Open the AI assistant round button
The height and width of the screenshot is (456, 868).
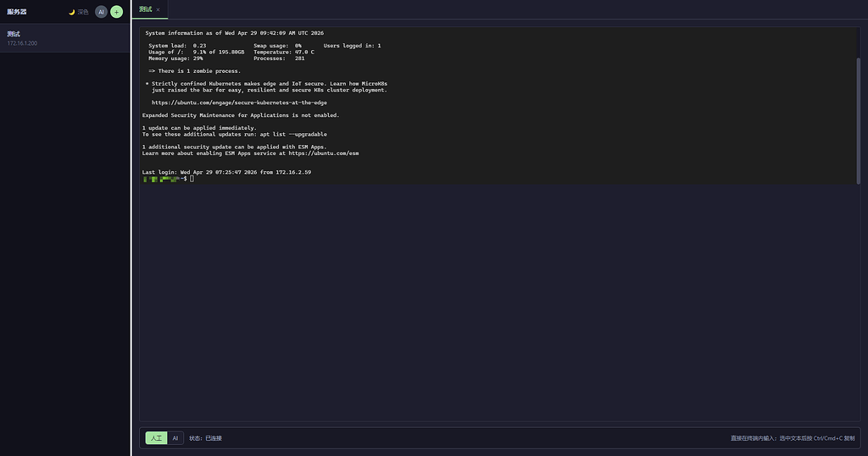tap(101, 12)
